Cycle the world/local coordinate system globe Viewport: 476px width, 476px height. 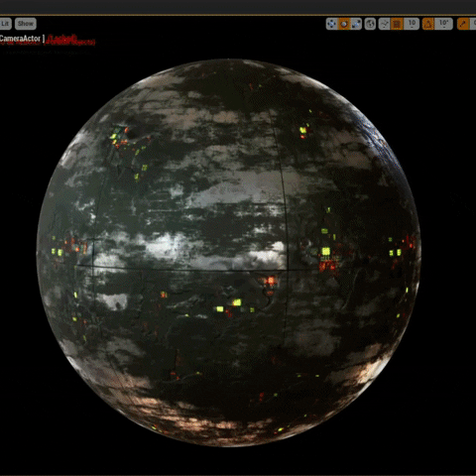click(370, 24)
